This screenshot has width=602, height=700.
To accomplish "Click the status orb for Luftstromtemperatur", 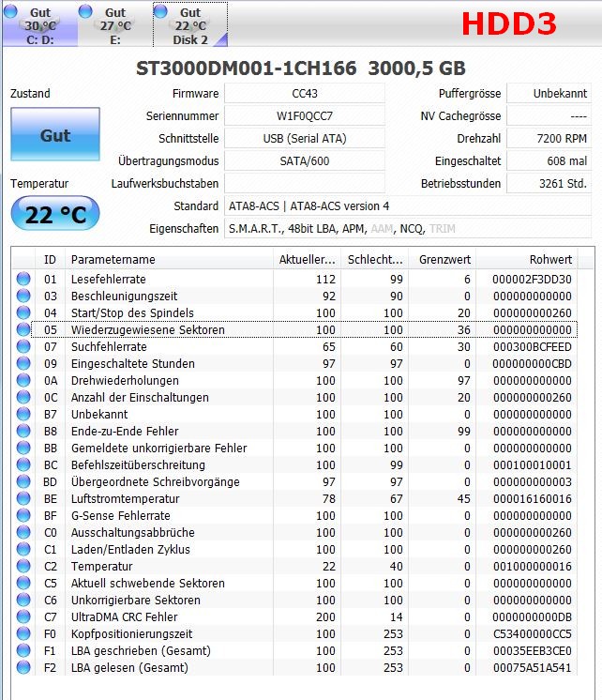I will [x=23, y=498].
